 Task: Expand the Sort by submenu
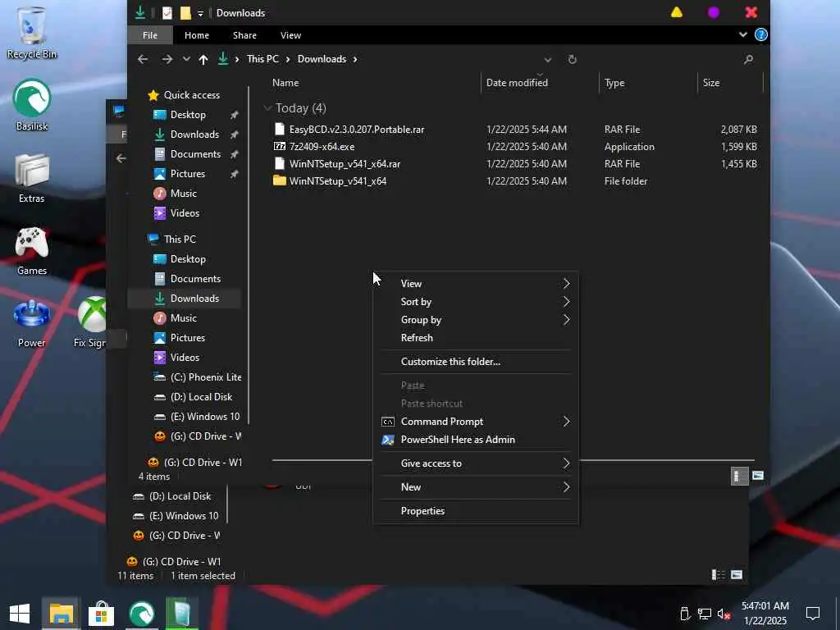coord(476,302)
